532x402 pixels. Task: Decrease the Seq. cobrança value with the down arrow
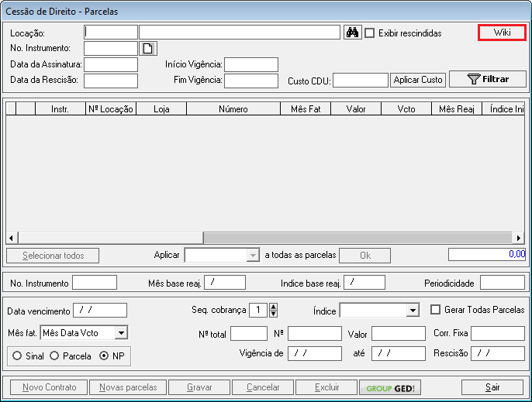pos(273,314)
